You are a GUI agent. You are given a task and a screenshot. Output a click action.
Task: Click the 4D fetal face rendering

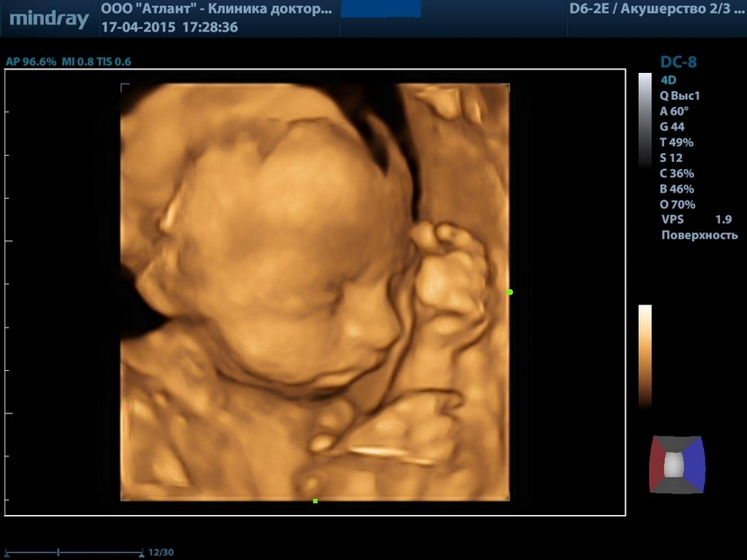(315, 292)
